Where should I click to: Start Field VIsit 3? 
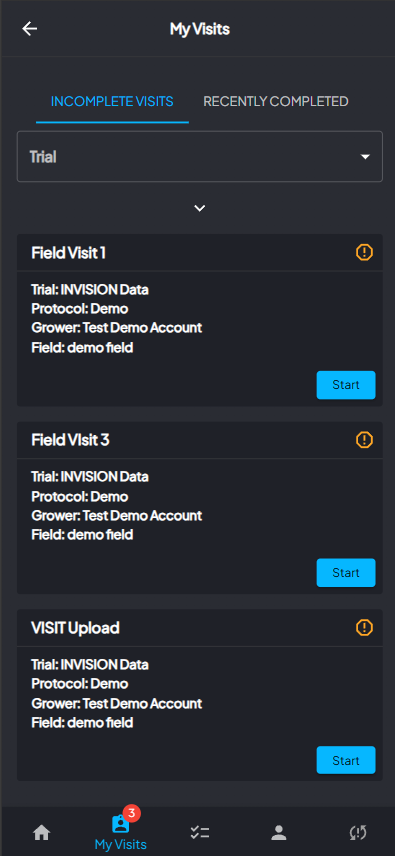click(x=346, y=573)
